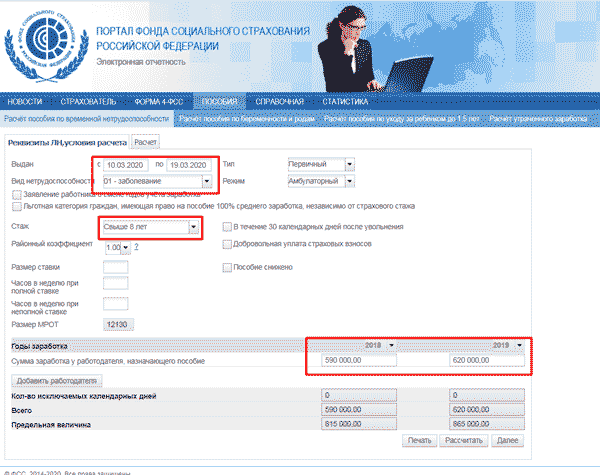Toggle the Пособие снижено checkbox
The width and height of the screenshot is (600, 475).
tap(227, 267)
